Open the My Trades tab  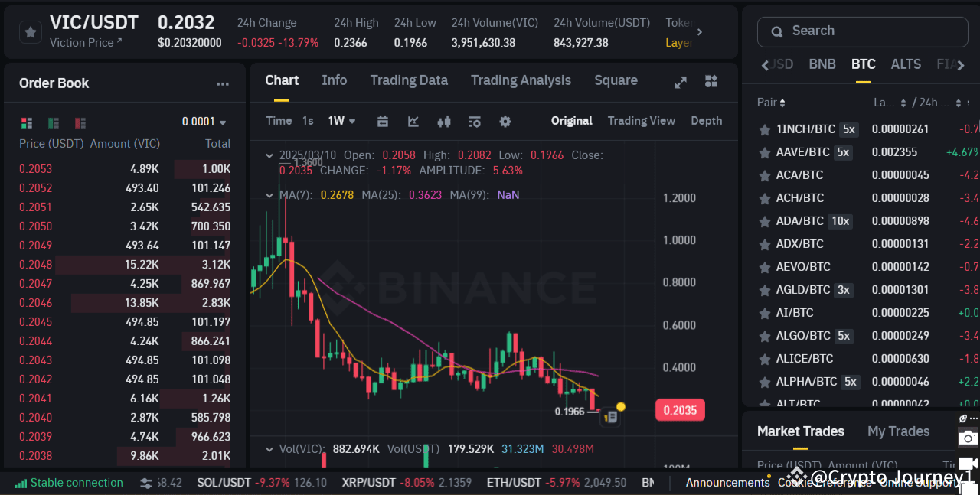[898, 431]
